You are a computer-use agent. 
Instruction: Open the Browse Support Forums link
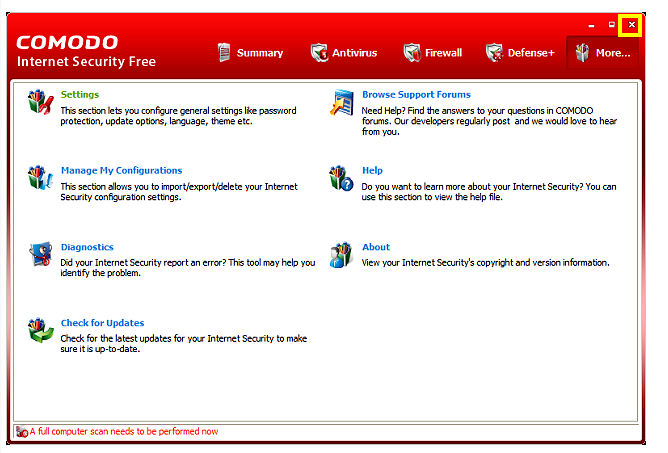coord(416,95)
